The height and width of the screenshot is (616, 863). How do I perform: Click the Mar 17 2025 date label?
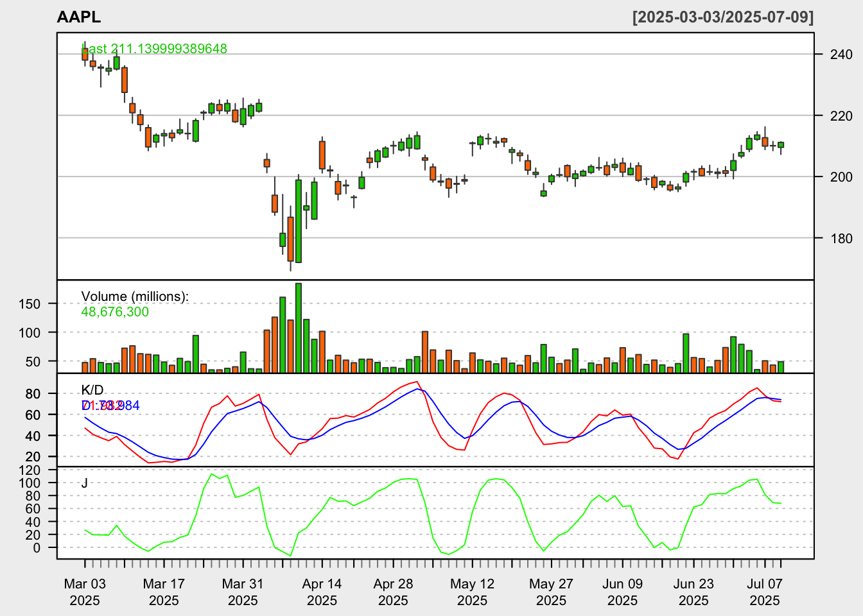(164, 592)
